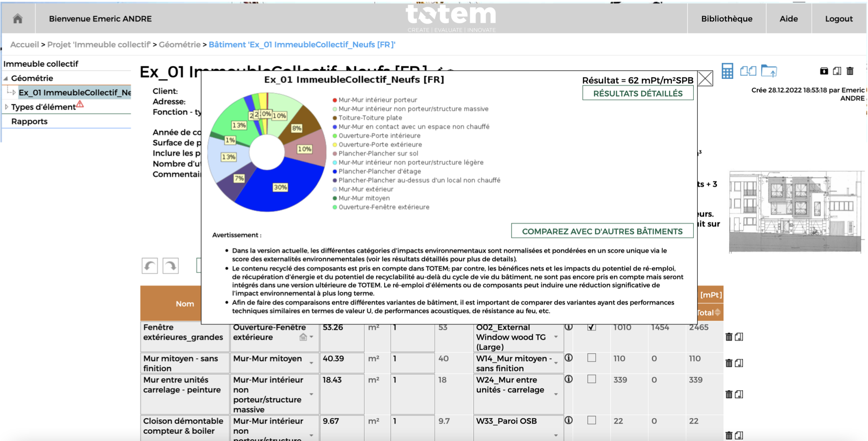The width and height of the screenshot is (868, 441).
Task: Open the Mur-Mur mitoyen type dropdown
Action: tap(311, 363)
